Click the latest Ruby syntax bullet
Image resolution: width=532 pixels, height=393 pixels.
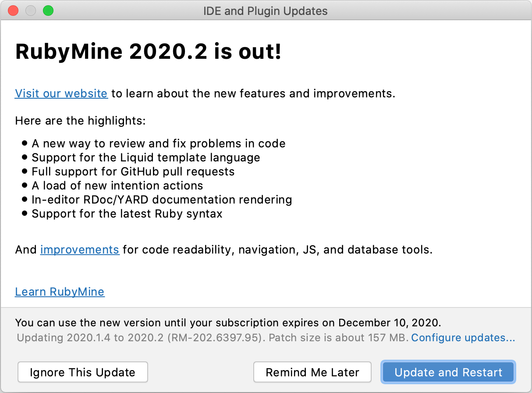127,214
